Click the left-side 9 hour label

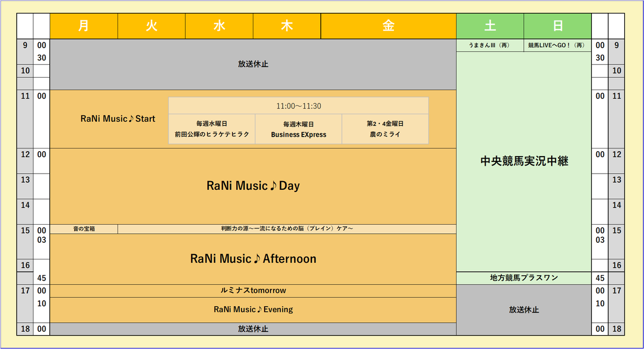click(x=25, y=46)
